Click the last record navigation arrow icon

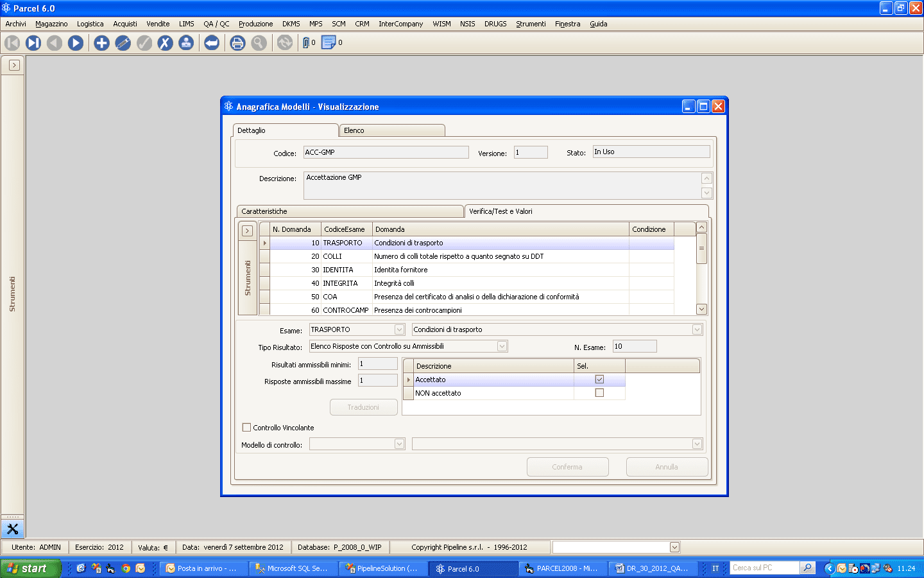[x=33, y=42]
